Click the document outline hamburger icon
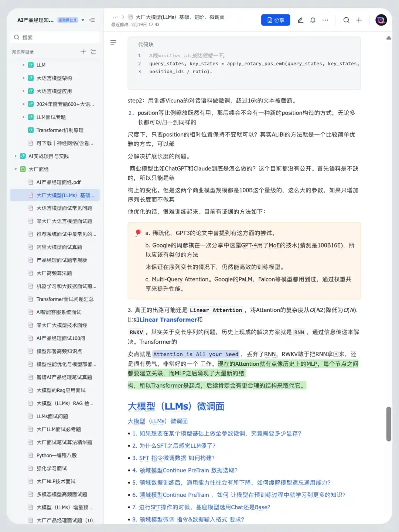The width and height of the screenshot is (399, 532). coord(113,42)
